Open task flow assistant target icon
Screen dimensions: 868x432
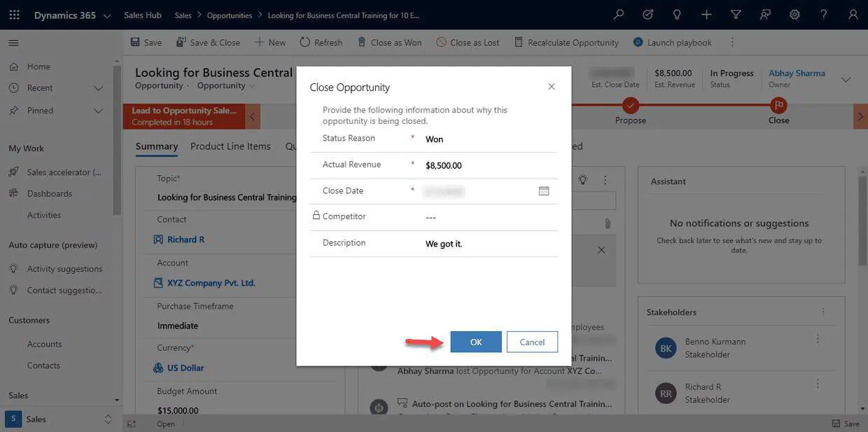pos(648,15)
